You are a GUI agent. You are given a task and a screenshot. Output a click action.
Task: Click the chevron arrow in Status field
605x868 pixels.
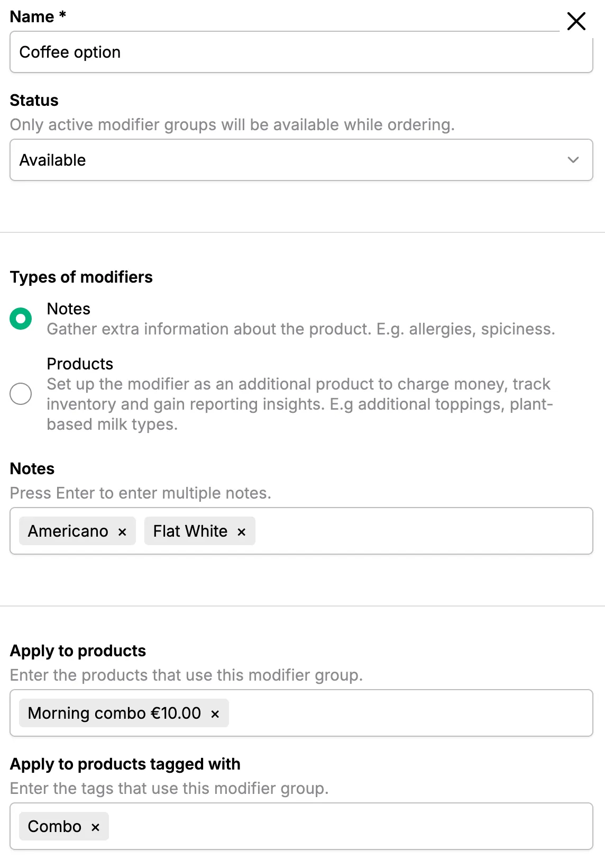pyautogui.click(x=573, y=160)
